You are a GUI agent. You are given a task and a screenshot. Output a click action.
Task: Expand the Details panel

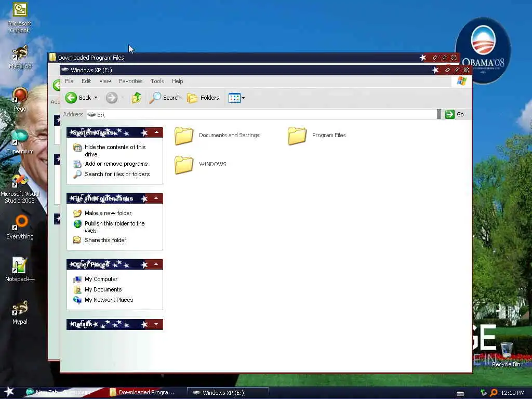[156, 324]
